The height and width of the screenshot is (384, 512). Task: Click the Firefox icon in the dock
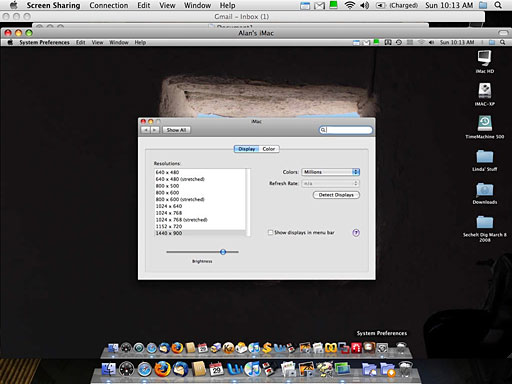click(x=162, y=369)
